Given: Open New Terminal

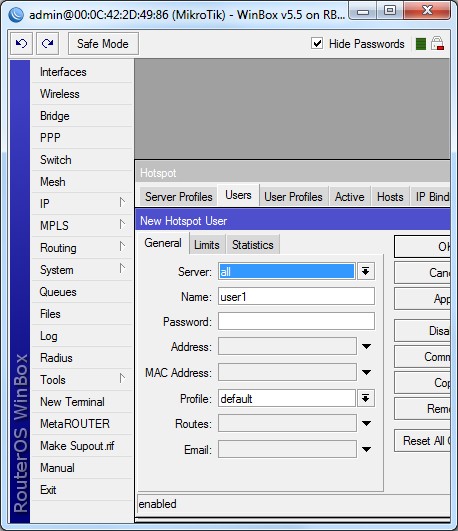Looking at the screenshot, I should (x=82, y=402).
